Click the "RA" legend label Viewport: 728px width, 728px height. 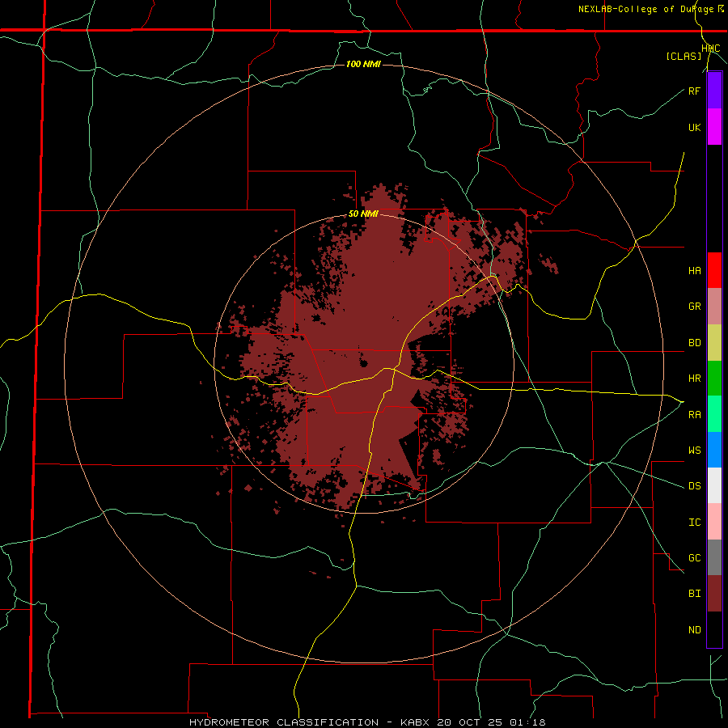694,415
